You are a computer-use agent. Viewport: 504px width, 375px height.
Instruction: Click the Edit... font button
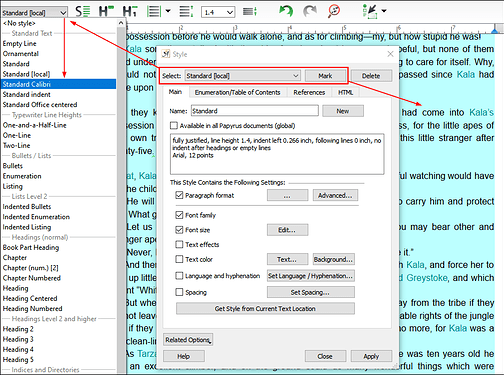(x=287, y=230)
